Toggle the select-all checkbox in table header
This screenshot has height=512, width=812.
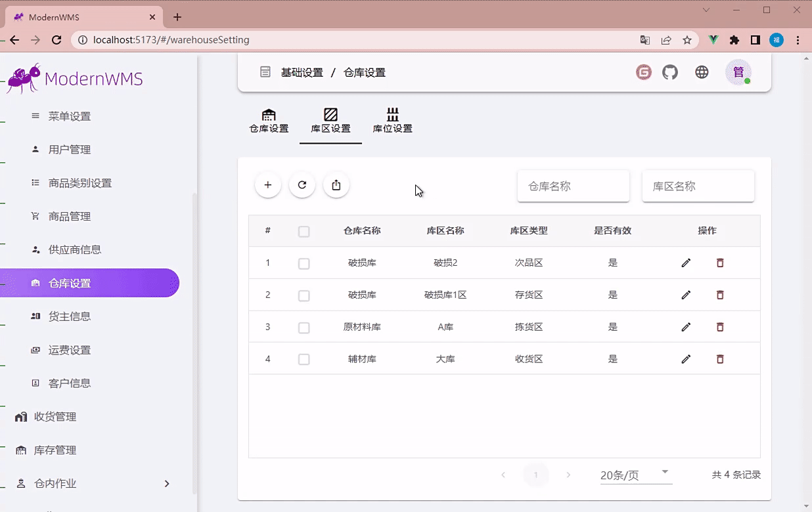click(x=304, y=231)
